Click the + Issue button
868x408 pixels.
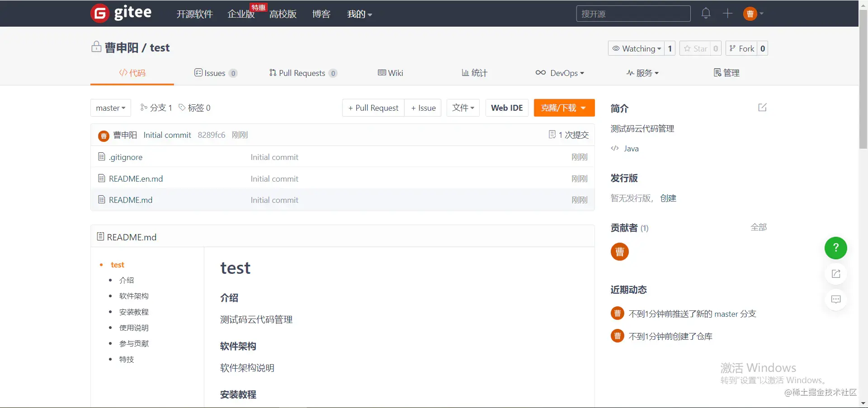tap(423, 108)
